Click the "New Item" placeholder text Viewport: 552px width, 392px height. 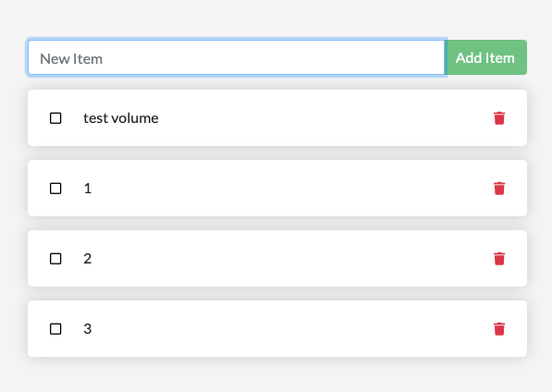click(x=71, y=59)
